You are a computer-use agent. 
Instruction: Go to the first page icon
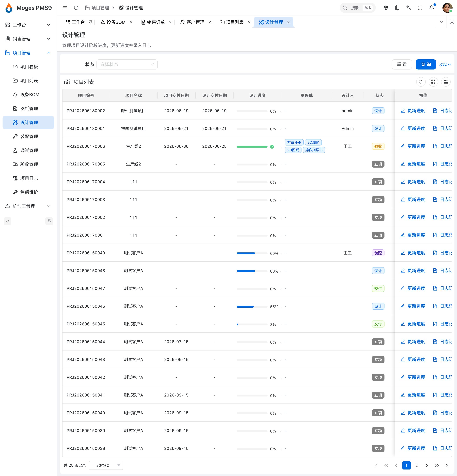point(376,465)
